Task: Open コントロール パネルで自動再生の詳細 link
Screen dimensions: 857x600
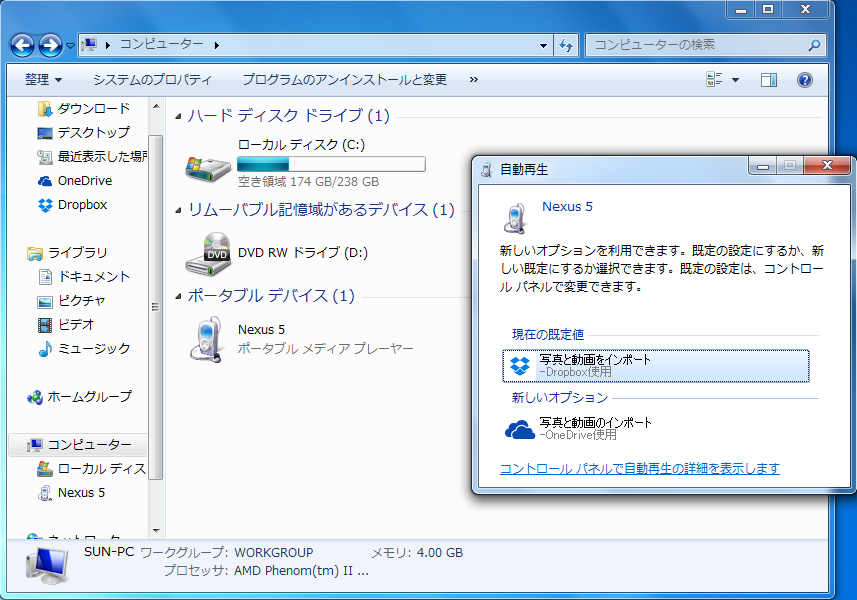Action: click(639, 469)
